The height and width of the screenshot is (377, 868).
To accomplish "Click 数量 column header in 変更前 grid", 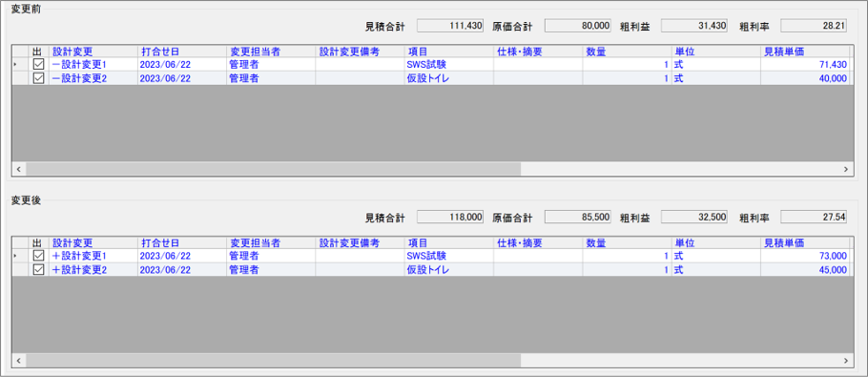I will point(628,52).
